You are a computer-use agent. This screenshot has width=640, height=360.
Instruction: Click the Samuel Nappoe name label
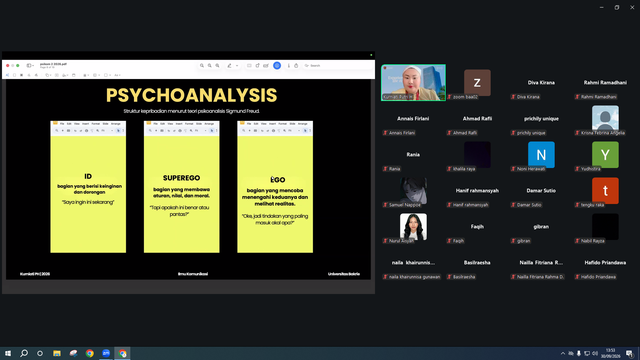click(404, 205)
